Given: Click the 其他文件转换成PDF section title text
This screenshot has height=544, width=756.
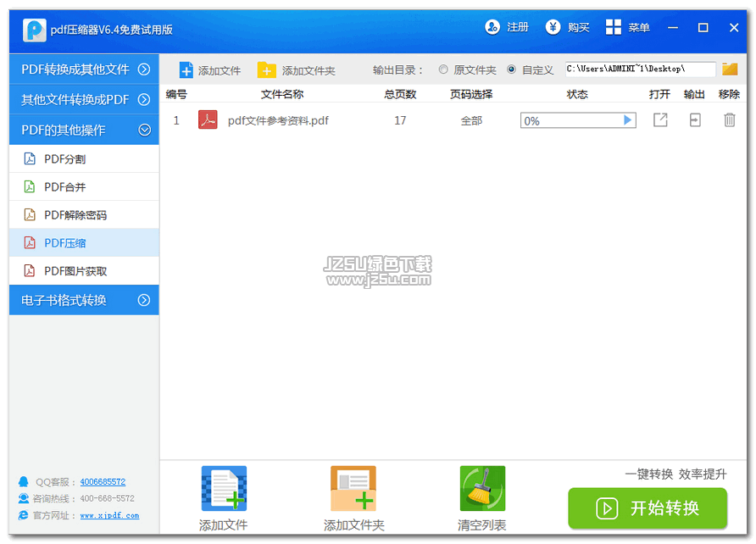Looking at the screenshot, I should tap(75, 100).
